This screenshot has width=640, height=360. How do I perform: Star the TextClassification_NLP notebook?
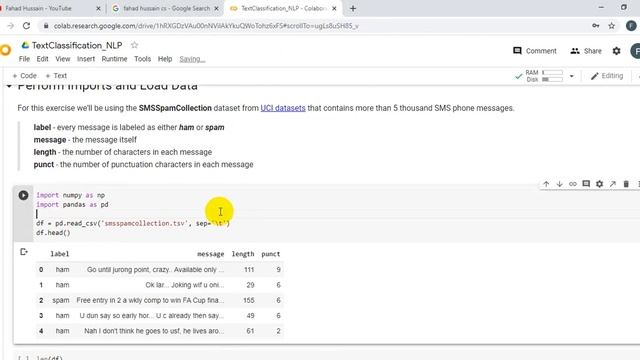134,45
